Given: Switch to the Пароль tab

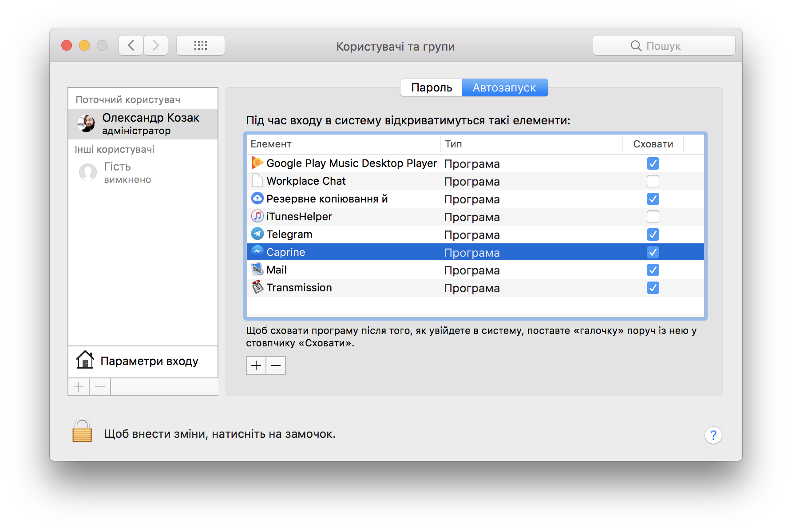Looking at the screenshot, I should 431,87.
